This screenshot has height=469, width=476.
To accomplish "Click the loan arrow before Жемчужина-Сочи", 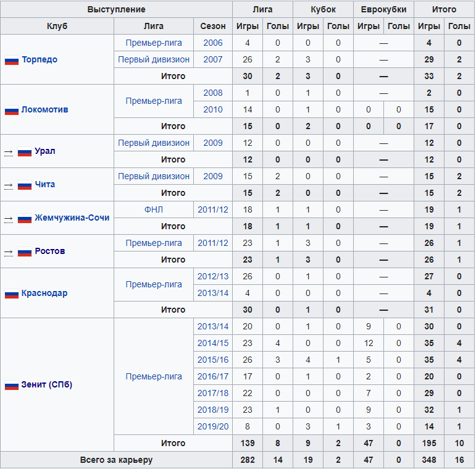I will [x=9, y=218].
